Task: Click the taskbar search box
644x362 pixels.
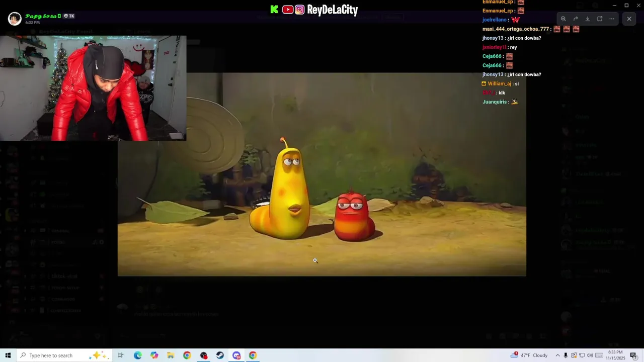Action: pos(64,355)
